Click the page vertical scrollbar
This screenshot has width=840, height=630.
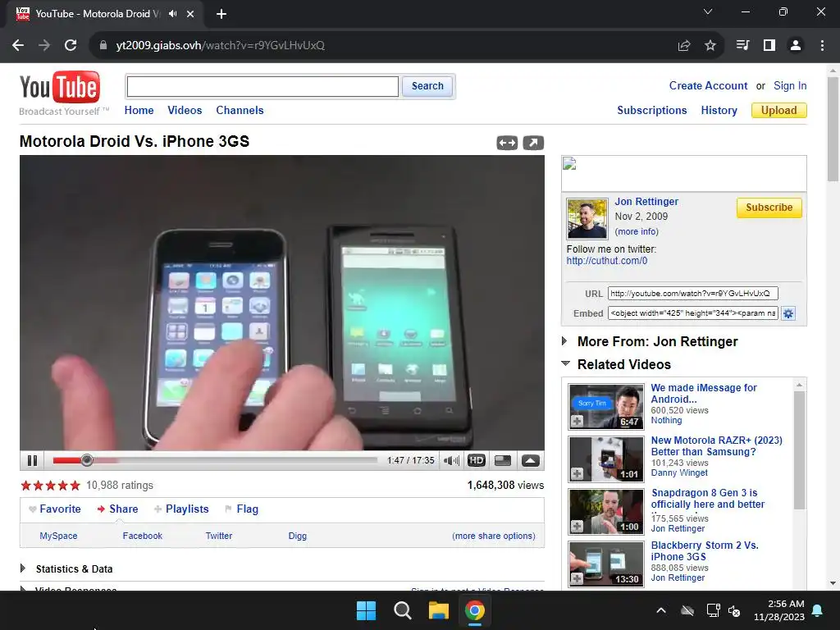[x=833, y=129]
